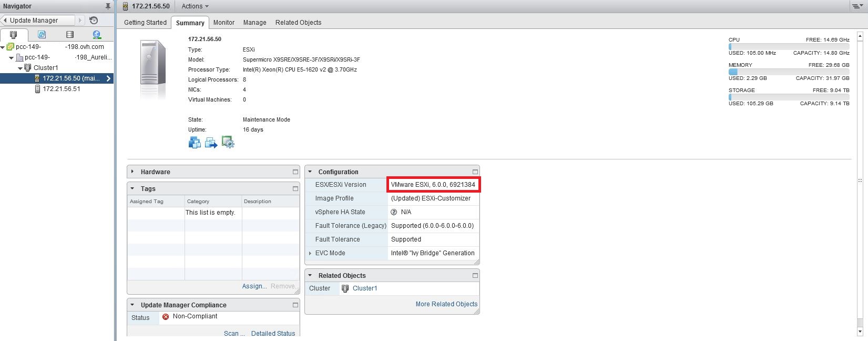This screenshot has height=341, width=868.
Task: Expand the EVC Mode row
Action: click(310, 253)
